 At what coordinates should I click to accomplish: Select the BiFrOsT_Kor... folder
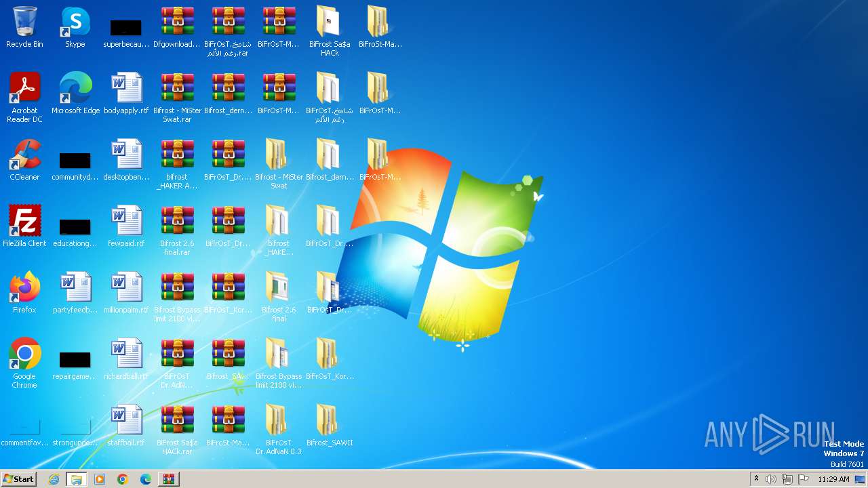pos(330,359)
